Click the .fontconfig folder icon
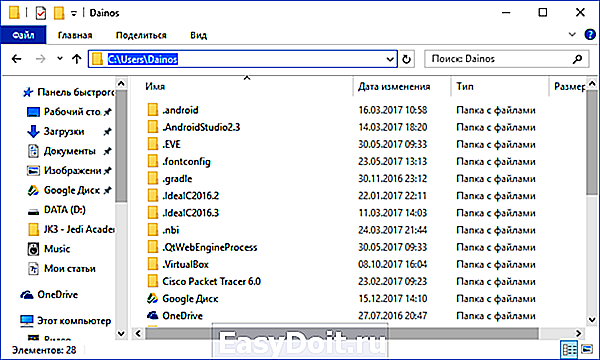The width and height of the screenshot is (600, 360). 152,161
